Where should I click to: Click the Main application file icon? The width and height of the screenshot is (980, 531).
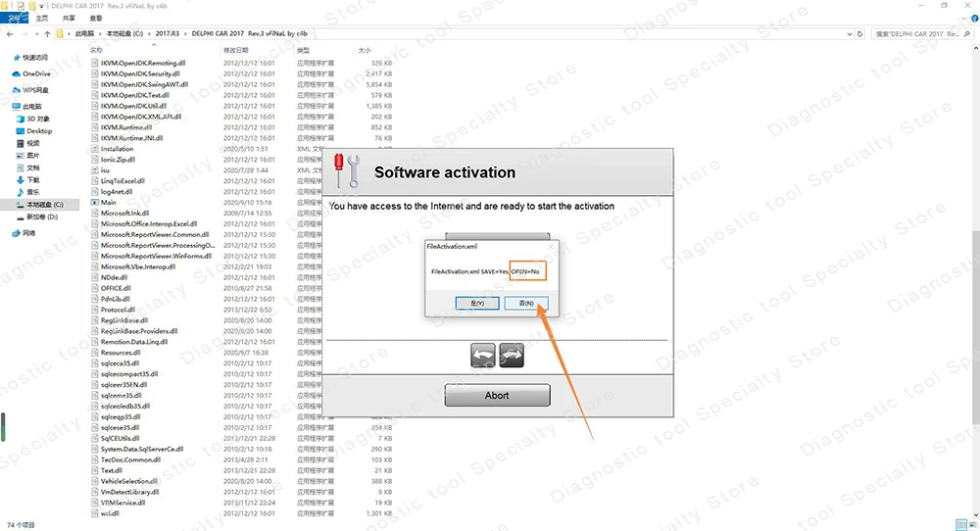[95, 203]
